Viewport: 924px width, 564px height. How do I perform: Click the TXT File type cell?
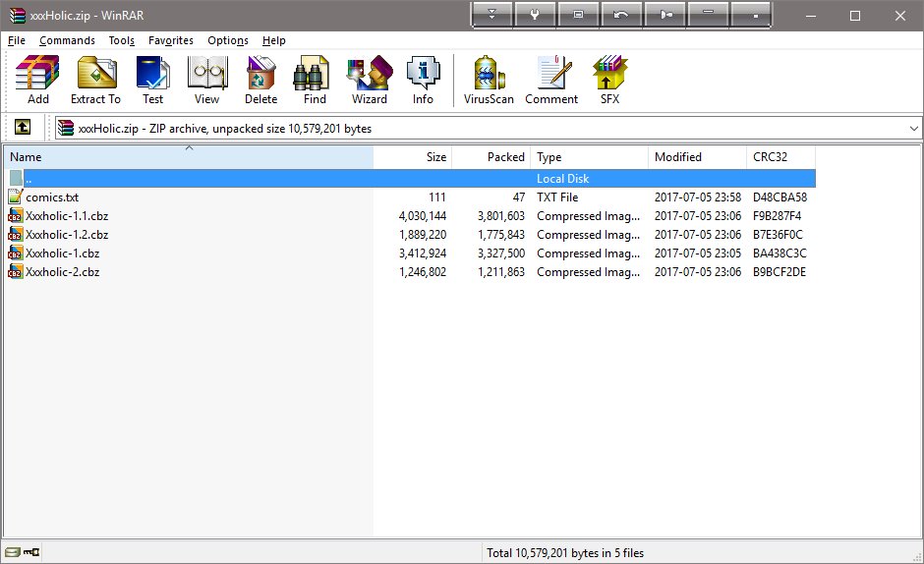(557, 197)
